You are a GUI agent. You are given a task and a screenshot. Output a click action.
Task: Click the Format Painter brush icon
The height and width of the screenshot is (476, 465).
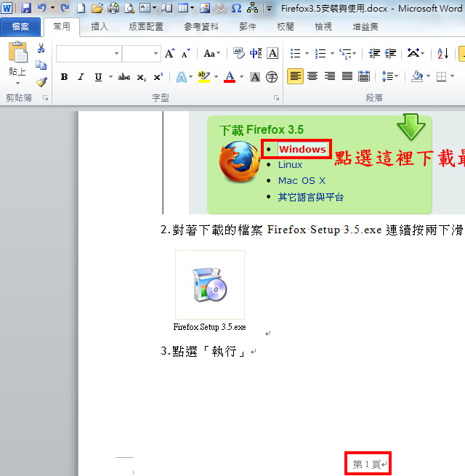click(x=41, y=82)
